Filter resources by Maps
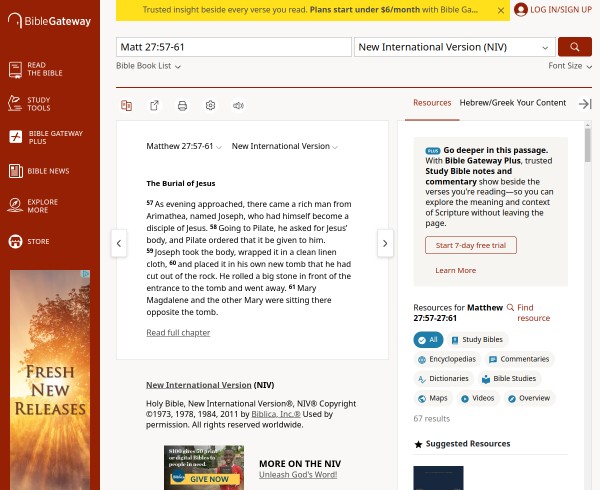This screenshot has height=490, width=600. 433,398
